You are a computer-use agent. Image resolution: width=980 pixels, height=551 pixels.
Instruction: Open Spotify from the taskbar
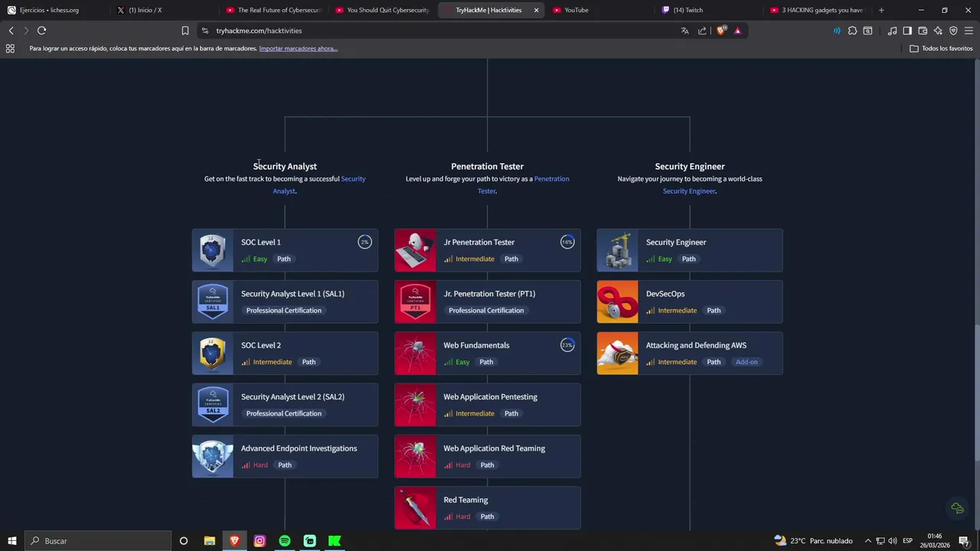click(285, 541)
